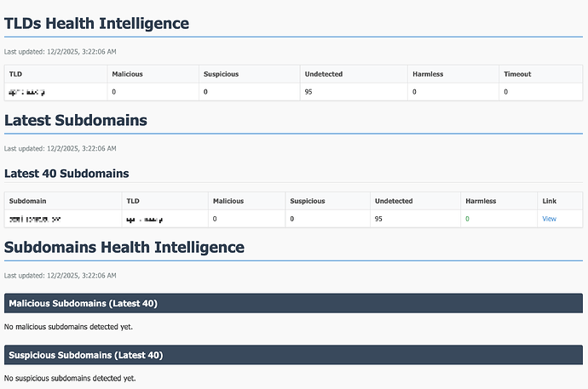Click the obscured subdomain name in the subdomain row

pos(35,219)
